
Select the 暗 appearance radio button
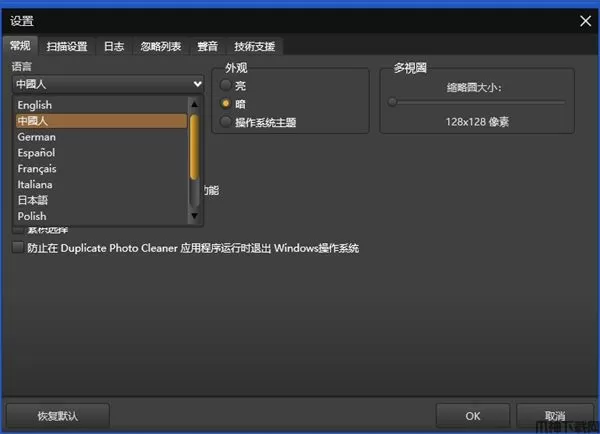[226, 104]
